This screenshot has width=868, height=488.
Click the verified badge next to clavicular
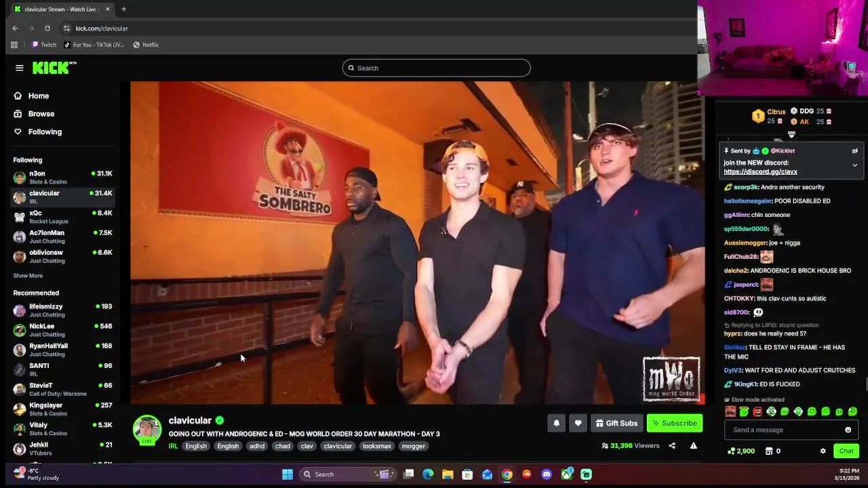coord(220,420)
